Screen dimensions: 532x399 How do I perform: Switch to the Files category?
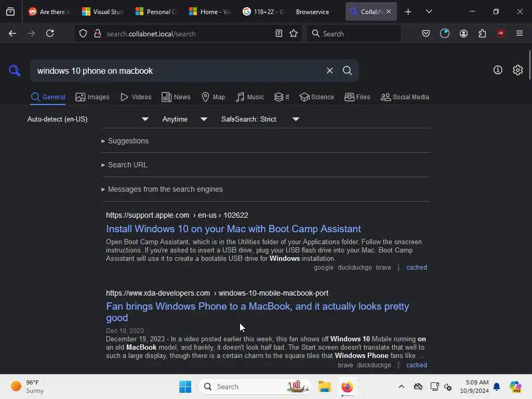[x=357, y=97]
